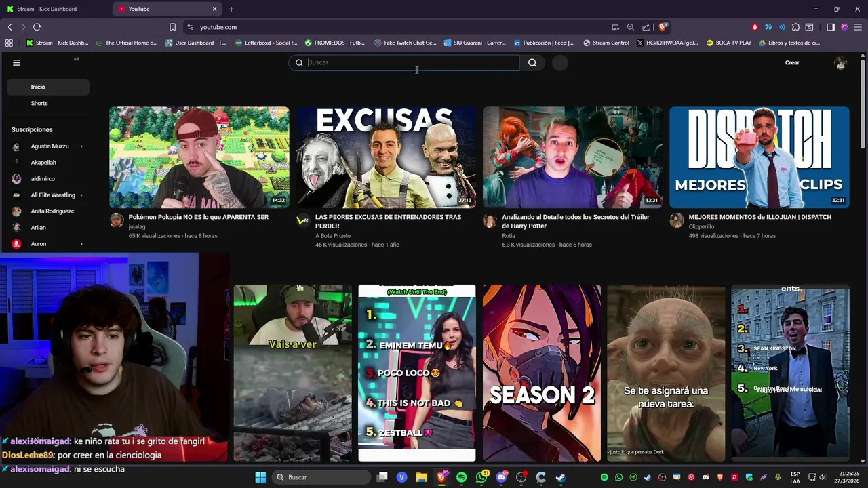Open the Windows Start menu

pyautogui.click(x=260, y=477)
